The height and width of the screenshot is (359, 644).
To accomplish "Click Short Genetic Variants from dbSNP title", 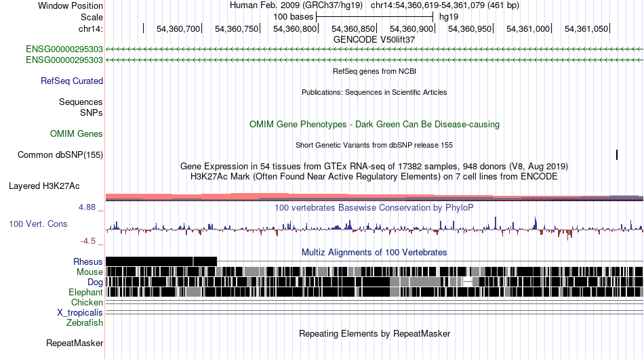I will click(374, 145).
